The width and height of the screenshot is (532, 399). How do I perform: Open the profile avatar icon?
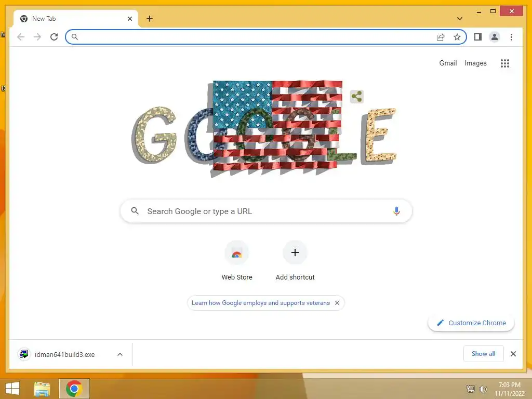point(495,37)
